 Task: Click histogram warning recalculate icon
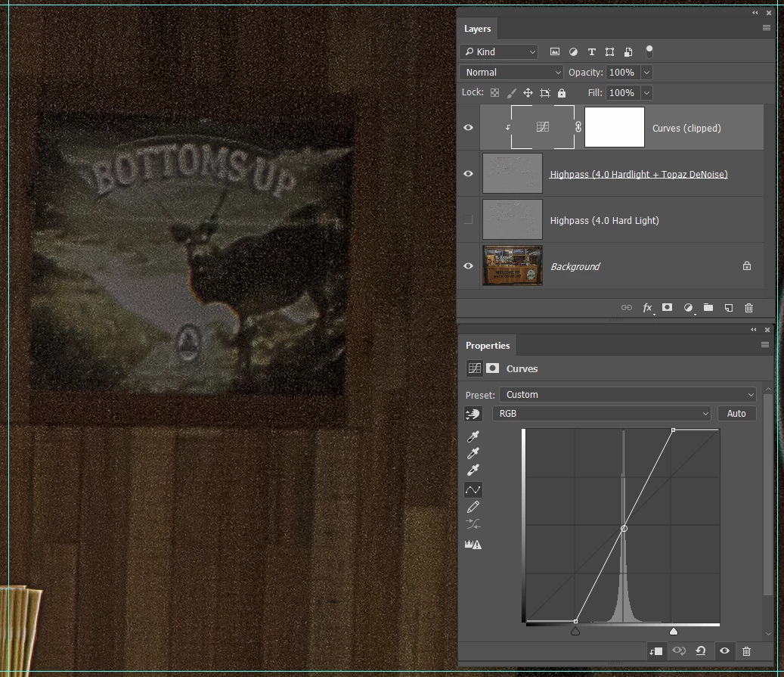473,545
